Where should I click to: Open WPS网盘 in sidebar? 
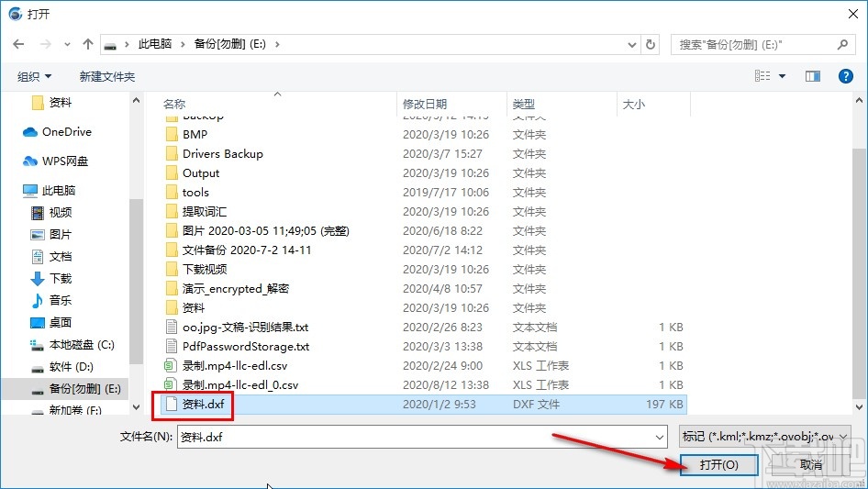click(56, 161)
